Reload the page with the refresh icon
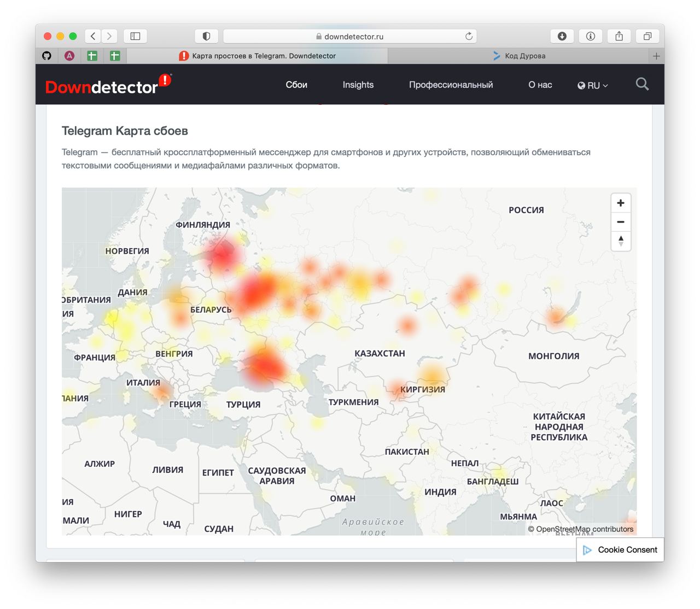Viewport: 700px width, 609px height. [469, 36]
